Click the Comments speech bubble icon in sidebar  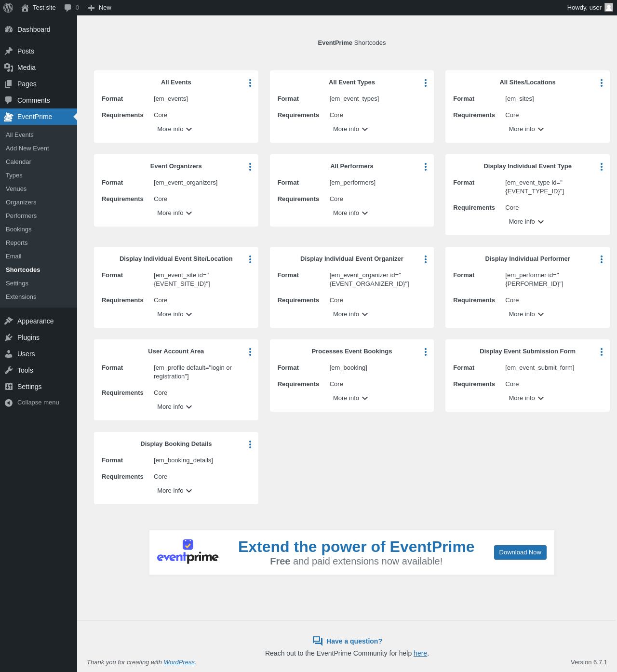9,100
